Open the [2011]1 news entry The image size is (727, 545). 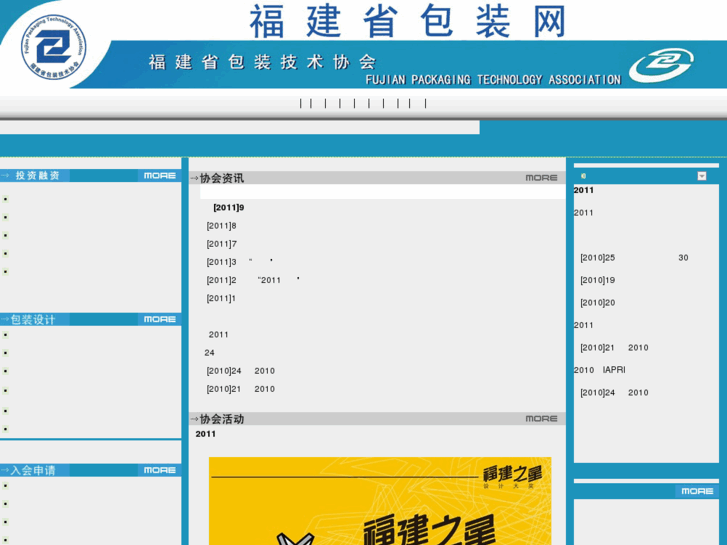[221, 298]
